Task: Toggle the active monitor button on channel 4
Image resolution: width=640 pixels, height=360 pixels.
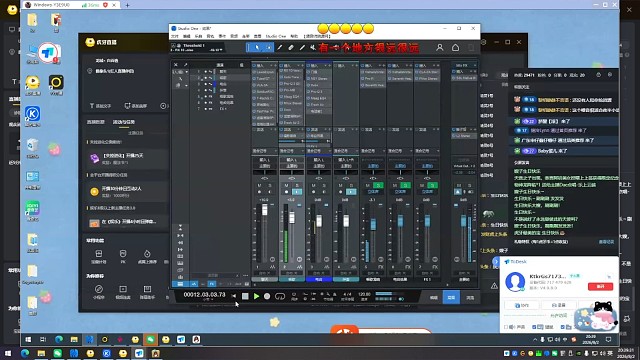Action: coord(351,192)
